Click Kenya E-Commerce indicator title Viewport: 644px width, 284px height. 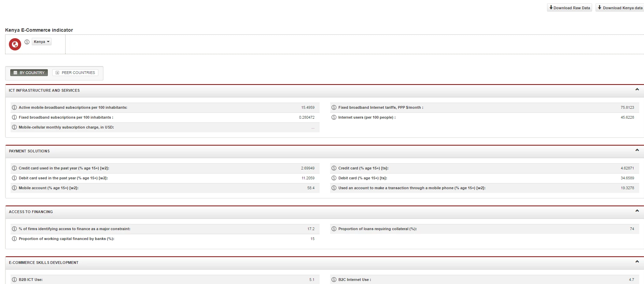click(x=39, y=30)
